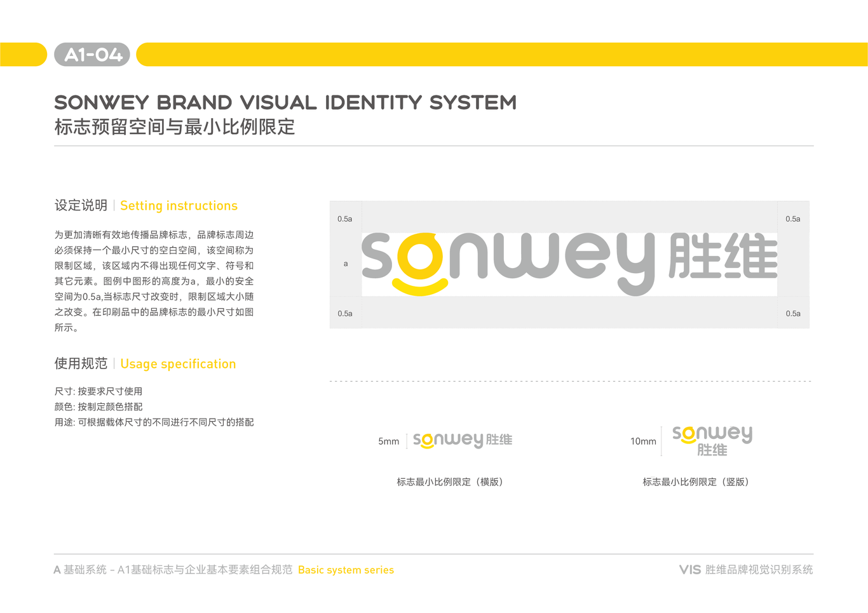Viewport: 868px width, 613px height.
Task: Click the long yellow header bar
Action: pos(502,55)
